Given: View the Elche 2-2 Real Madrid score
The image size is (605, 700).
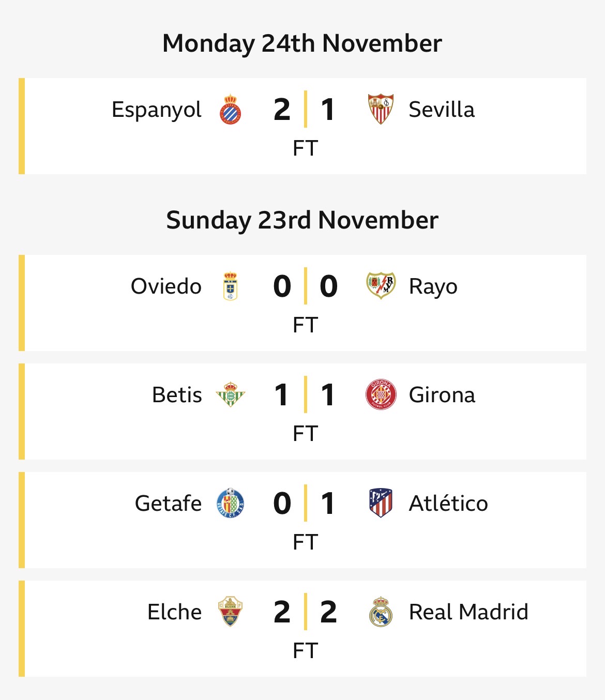Looking at the screenshot, I should click(305, 612).
